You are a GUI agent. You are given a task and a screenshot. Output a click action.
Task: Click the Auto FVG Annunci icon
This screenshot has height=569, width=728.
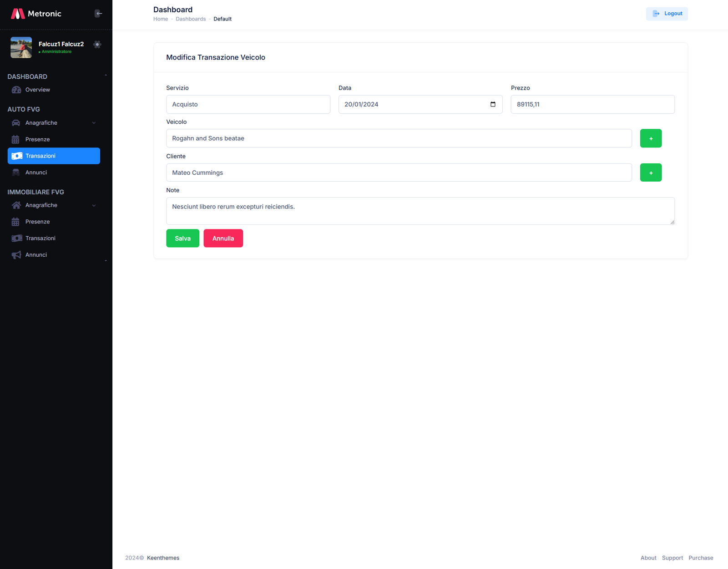(16, 173)
